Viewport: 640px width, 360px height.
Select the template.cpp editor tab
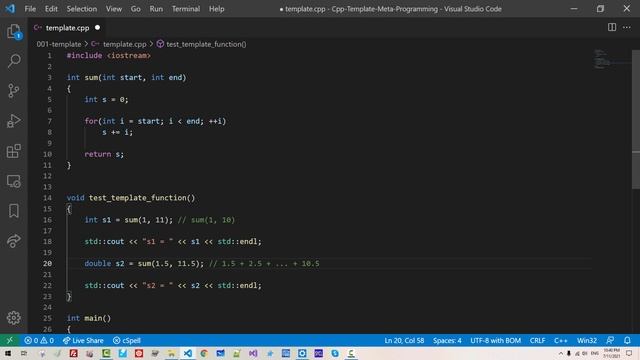pyautogui.click(x=67, y=28)
